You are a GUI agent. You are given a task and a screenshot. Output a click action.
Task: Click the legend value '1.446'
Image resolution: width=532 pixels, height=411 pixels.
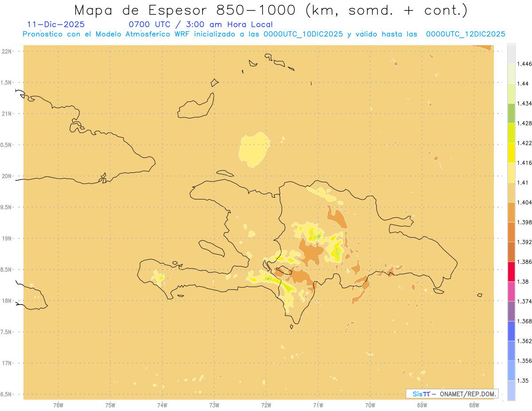click(524, 64)
